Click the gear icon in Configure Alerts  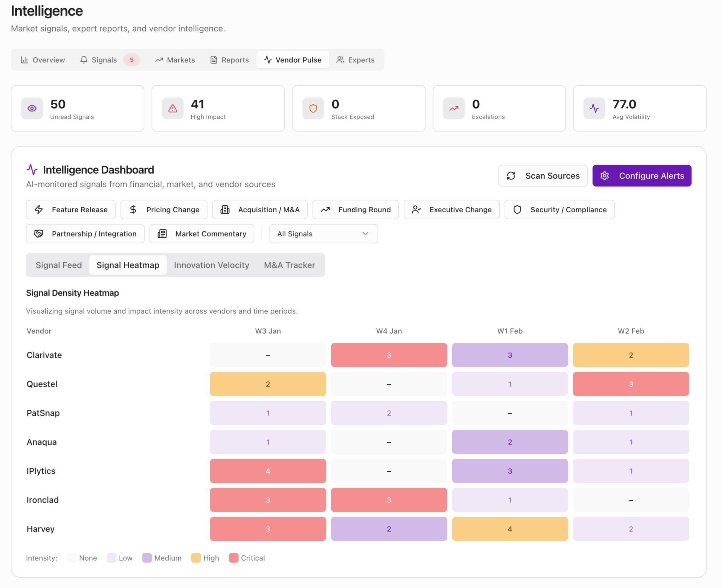604,176
